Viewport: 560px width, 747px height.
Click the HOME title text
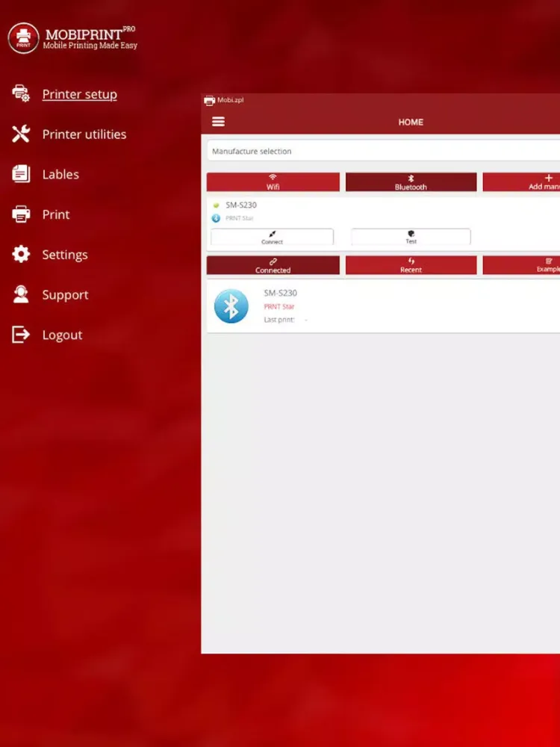click(411, 123)
